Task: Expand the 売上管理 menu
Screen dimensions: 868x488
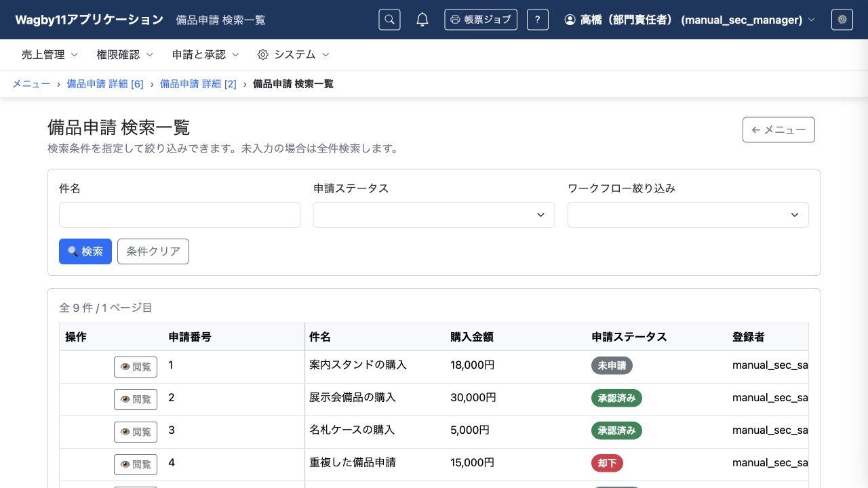Action: [x=50, y=54]
